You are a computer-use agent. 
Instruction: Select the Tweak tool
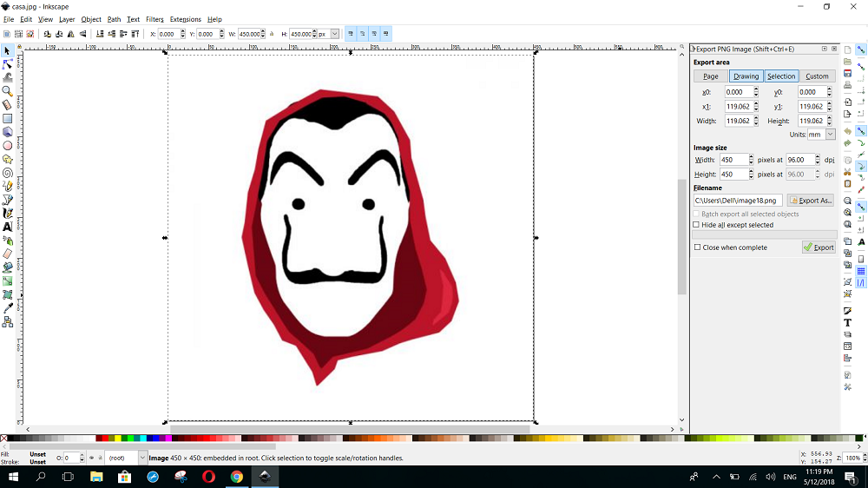(7, 77)
